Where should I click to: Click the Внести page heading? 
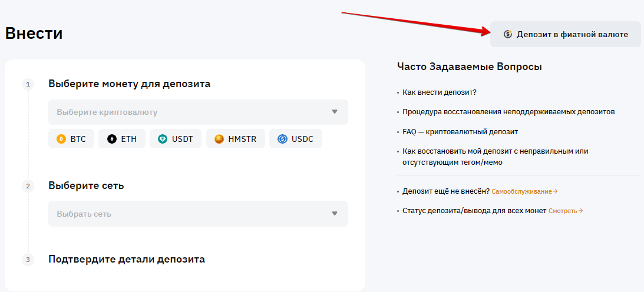pos(34,33)
